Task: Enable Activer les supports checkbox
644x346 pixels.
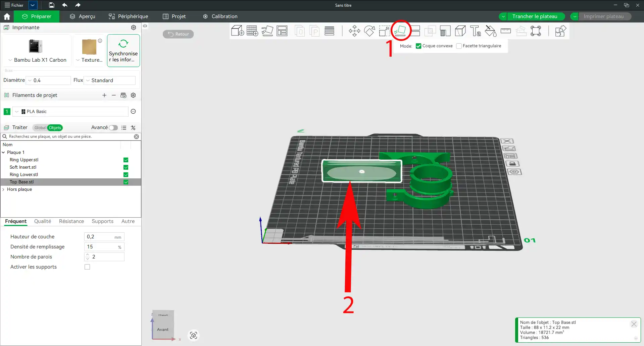Action: coord(87,267)
